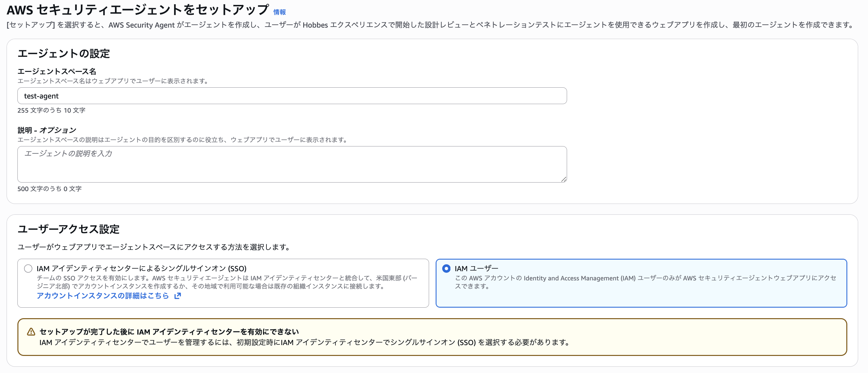Click the warning triangle icon in the alert
Viewport: 868px width, 373px height.
tap(31, 332)
